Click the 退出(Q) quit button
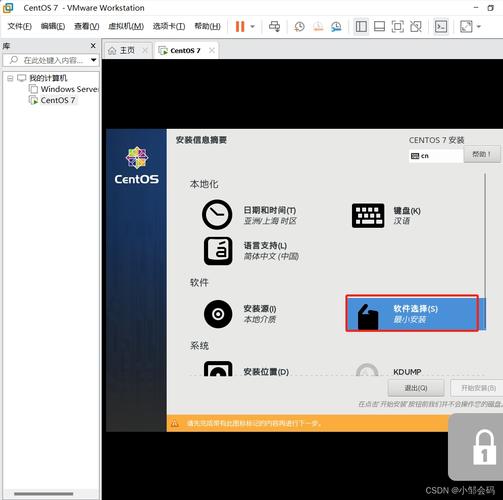The width and height of the screenshot is (503, 500). (416, 388)
